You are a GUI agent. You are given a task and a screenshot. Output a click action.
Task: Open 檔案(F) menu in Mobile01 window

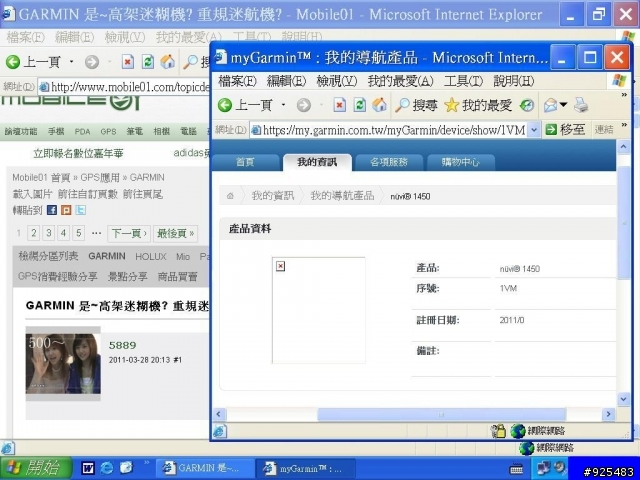25,38
